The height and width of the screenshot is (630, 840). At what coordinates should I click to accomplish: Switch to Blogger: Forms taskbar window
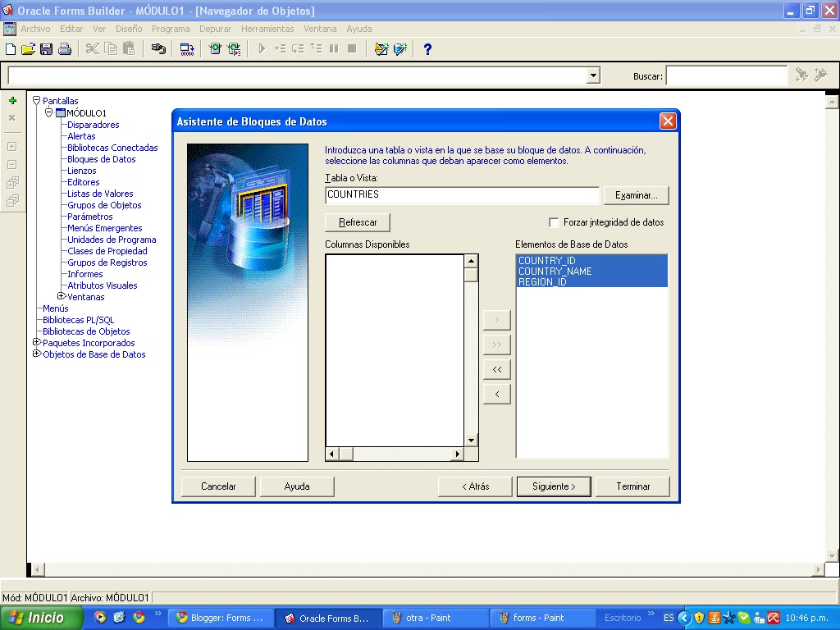click(221, 619)
